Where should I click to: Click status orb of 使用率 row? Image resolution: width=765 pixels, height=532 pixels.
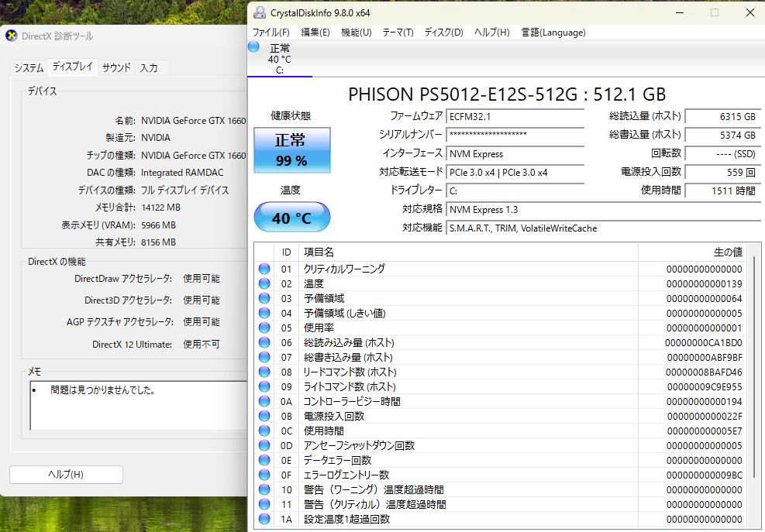click(264, 328)
